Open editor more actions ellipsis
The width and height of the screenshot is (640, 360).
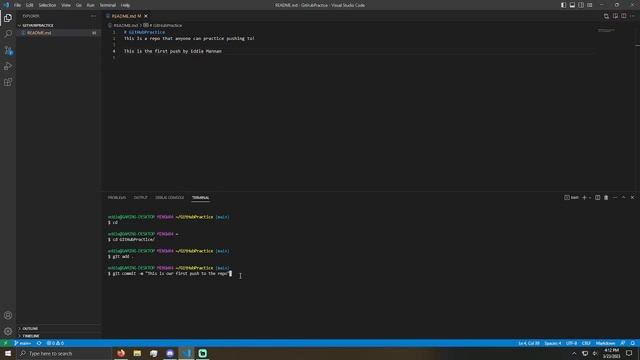(632, 16)
